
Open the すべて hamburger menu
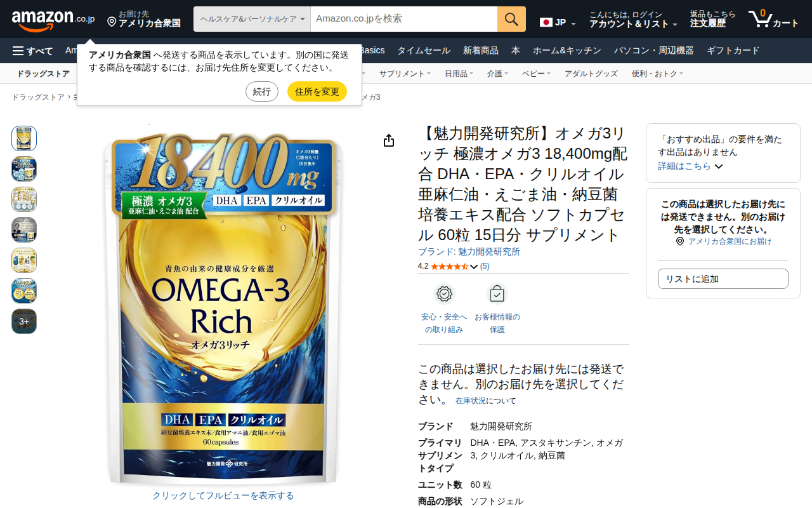click(33, 51)
